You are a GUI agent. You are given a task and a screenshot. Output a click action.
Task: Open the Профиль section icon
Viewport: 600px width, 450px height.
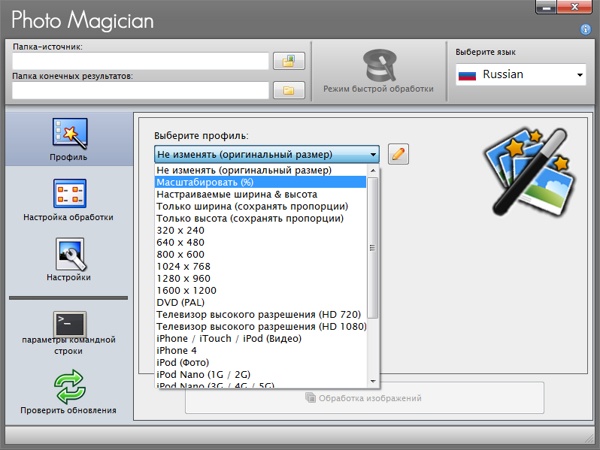69,134
